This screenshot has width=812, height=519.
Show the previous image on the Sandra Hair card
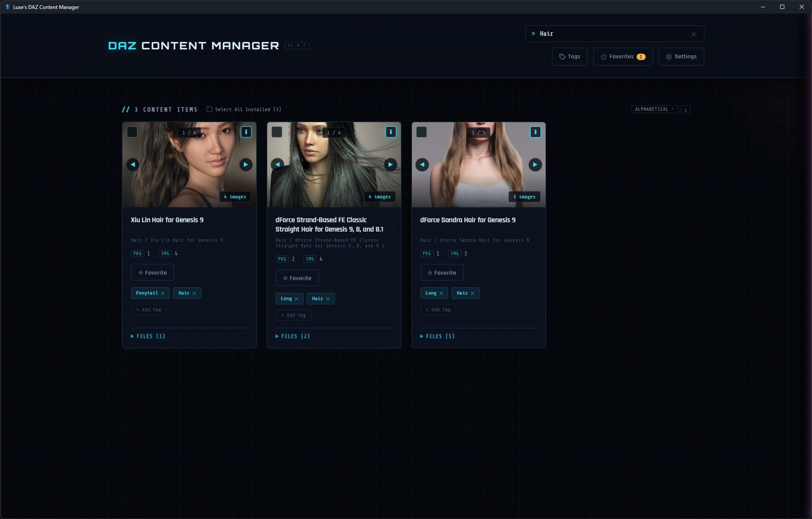tap(422, 165)
